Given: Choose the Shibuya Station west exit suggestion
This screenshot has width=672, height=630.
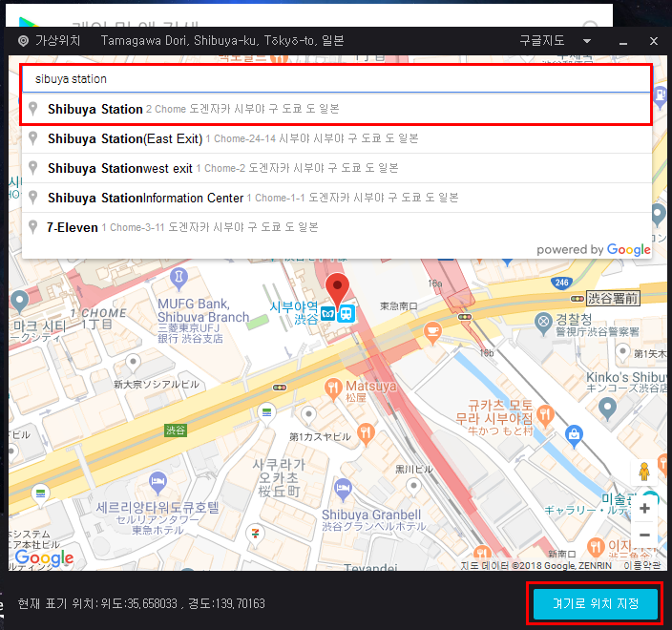Looking at the screenshot, I should [x=336, y=168].
